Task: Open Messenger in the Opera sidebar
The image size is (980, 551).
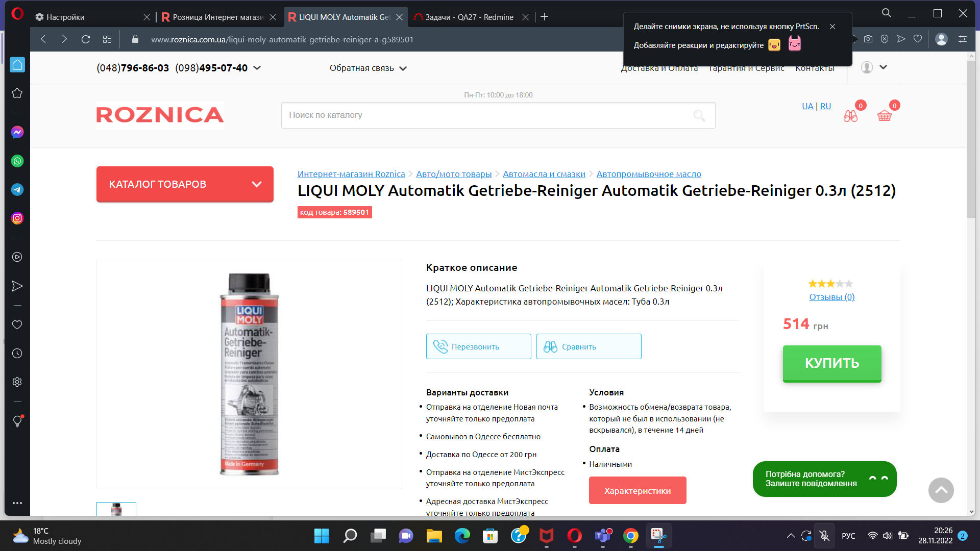Action: 17,133
